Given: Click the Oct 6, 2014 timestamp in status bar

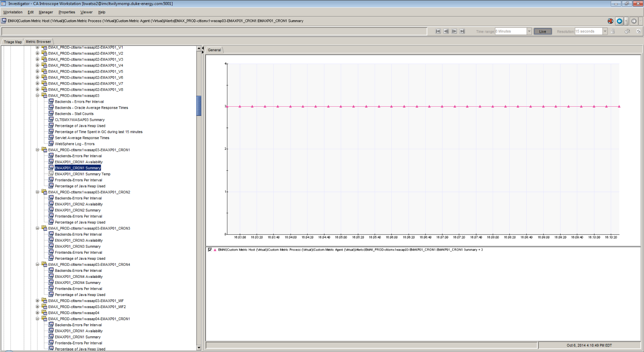Looking at the screenshot, I should click(x=589, y=345).
